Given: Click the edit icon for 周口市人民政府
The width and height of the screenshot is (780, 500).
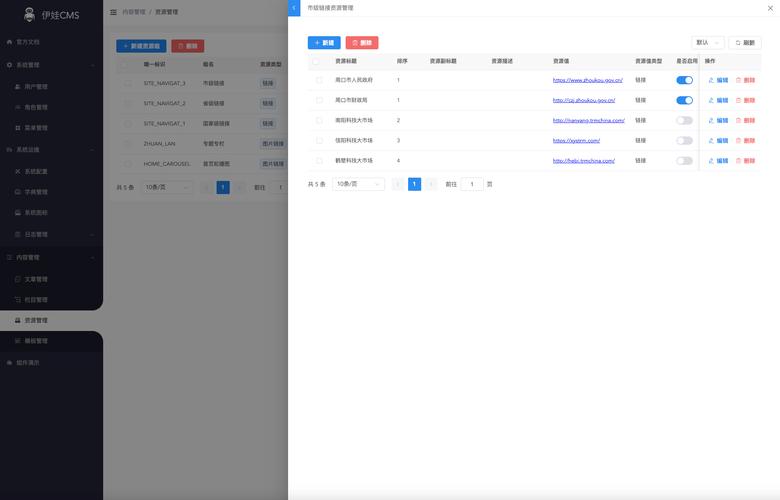Looking at the screenshot, I should click(x=718, y=80).
